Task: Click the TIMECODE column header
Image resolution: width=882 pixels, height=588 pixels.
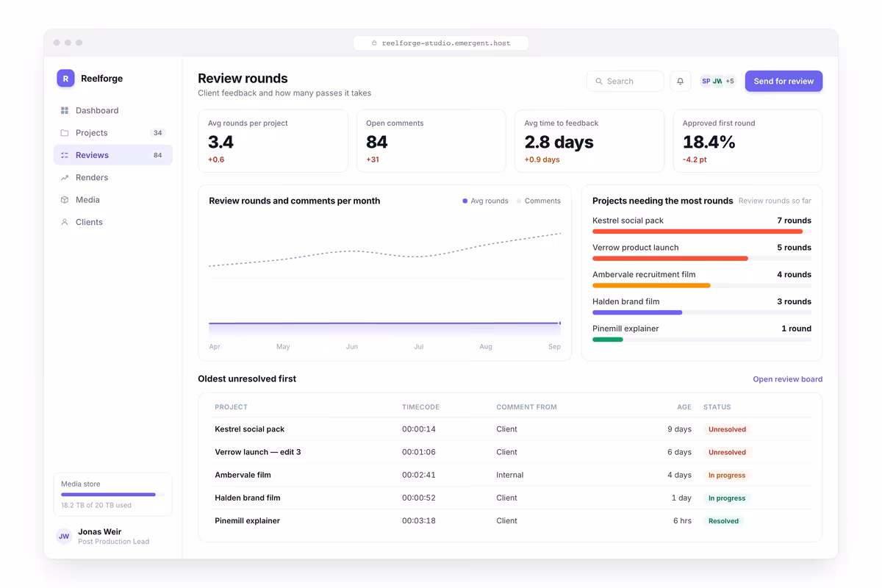Action: 420,407
